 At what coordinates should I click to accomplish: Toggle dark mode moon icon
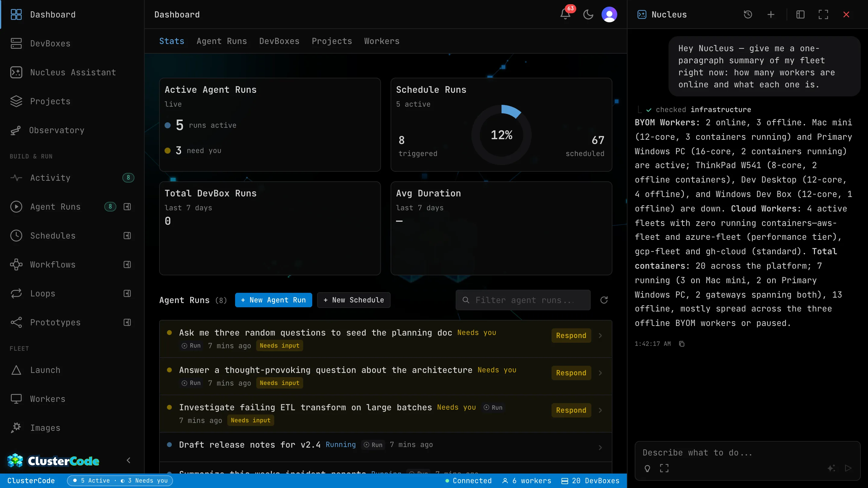click(x=588, y=14)
